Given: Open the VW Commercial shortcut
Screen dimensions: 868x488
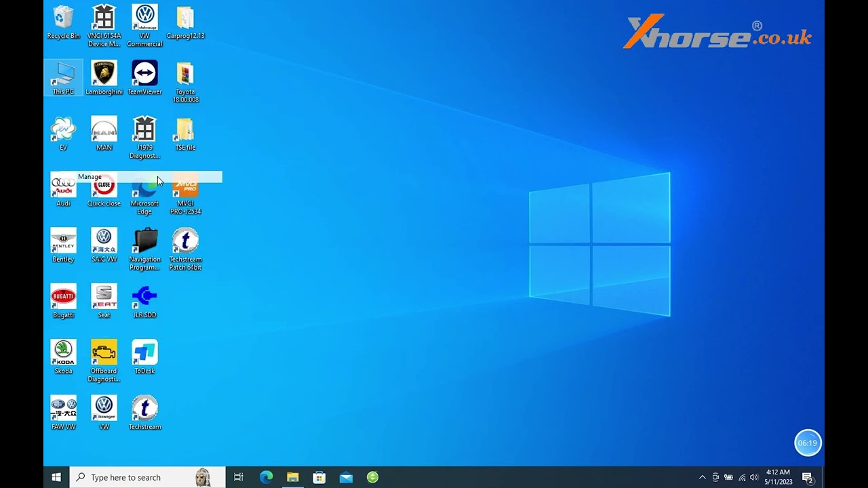Looking at the screenshot, I should pos(144,26).
